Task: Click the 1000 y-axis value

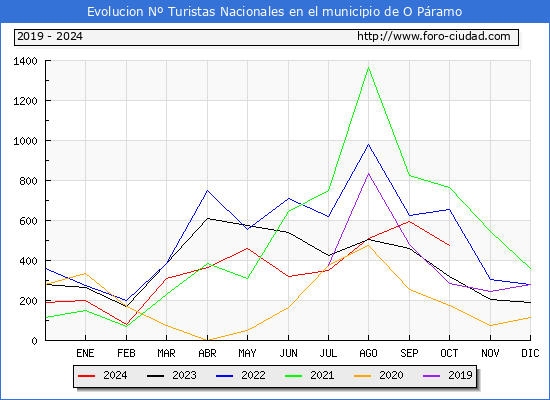Action: coord(25,141)
